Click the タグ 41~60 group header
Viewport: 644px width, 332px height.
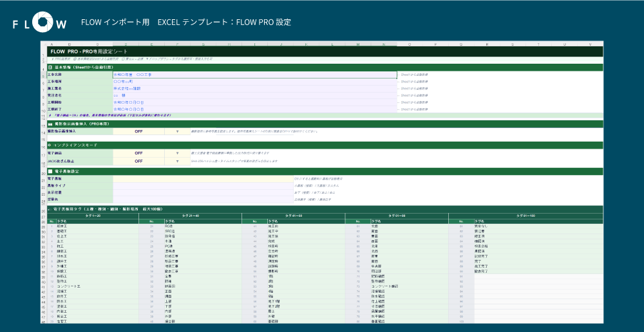click(293, 216)
